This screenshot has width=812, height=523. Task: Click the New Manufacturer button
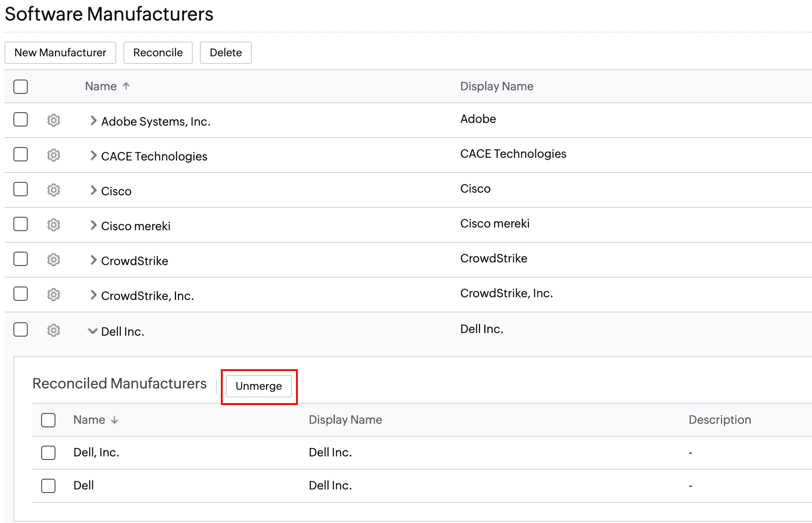[60, 53]
